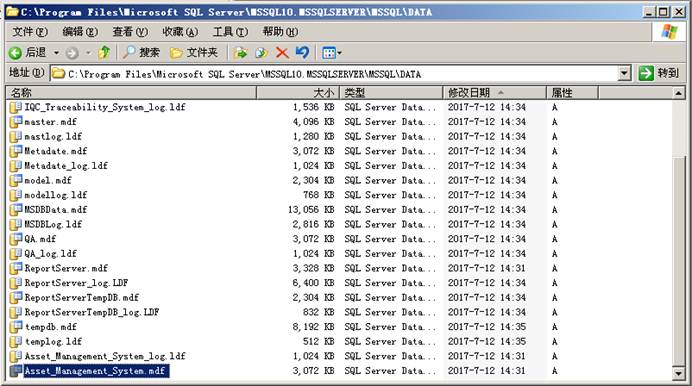The width and height of the screenshot is (692, 386).
Task: Select the ReportServer.mdf file name
Action: click(x=66, y=268)
